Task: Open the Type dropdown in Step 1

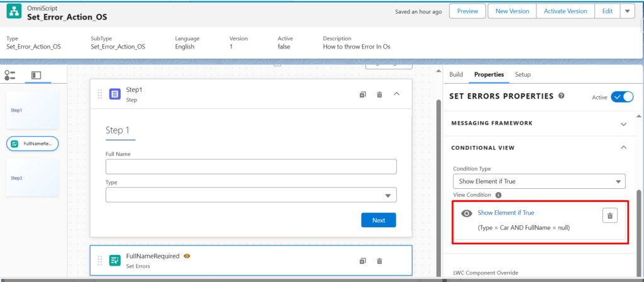Action: coord(251,195)
